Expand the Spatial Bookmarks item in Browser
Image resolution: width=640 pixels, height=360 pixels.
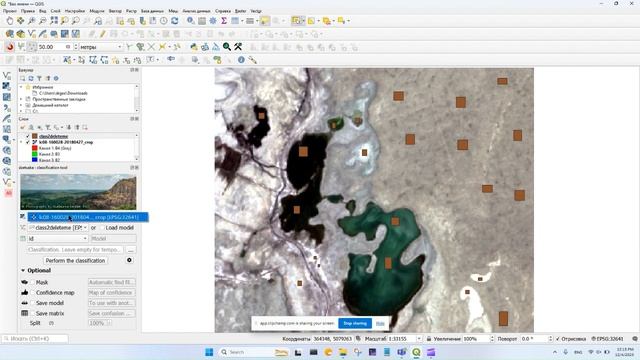(21, 99)
